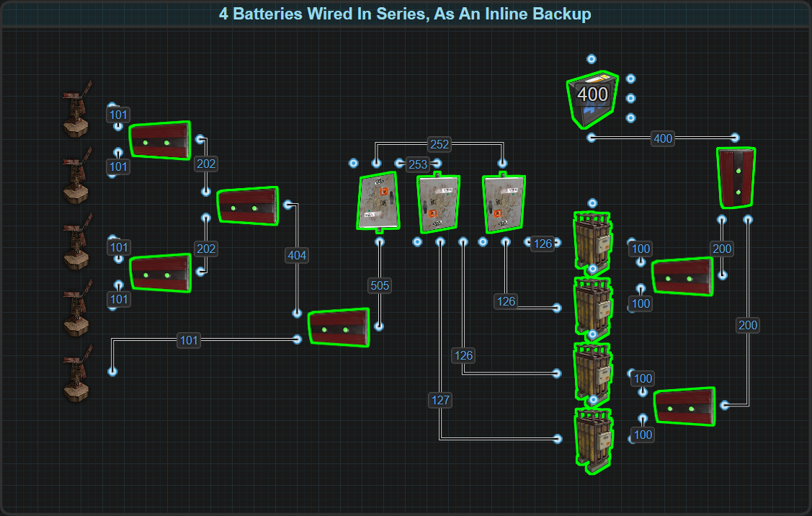Image resolution: width=812 pixels, height=516 pixels.
Task: Click output port of bottom wind turbine
Action: click(112, 371)
